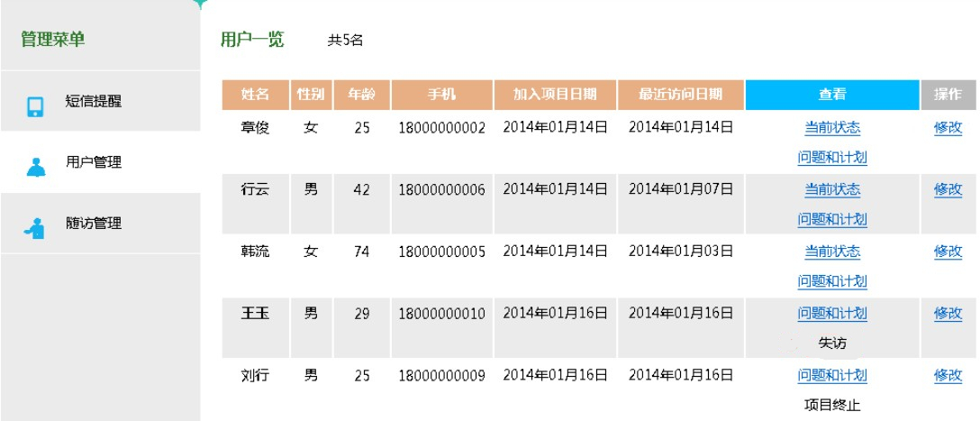This screenshot has height=421, width=980.
Task: Click 修改 in the 行云 row
Action: (948, 189)
